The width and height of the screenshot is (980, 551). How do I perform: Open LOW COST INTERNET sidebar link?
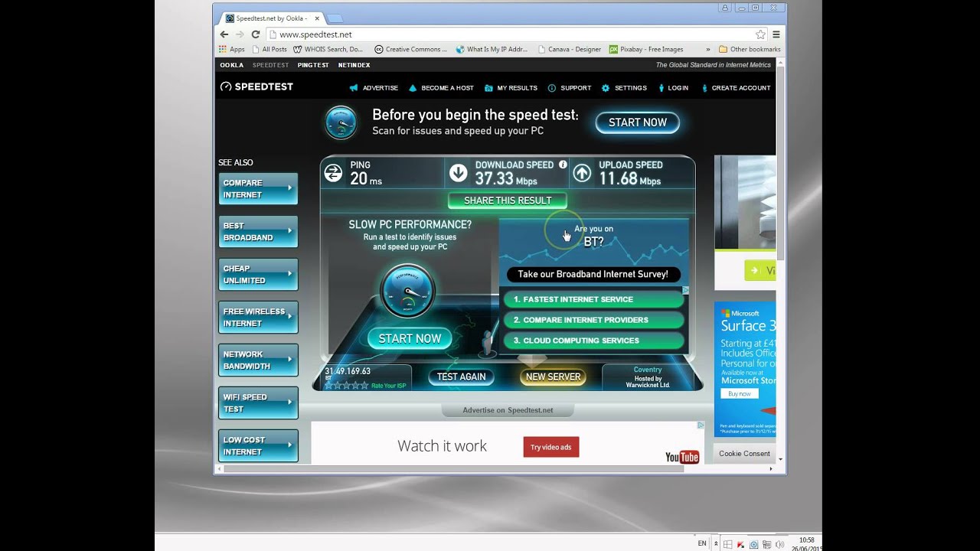[258, 446]
